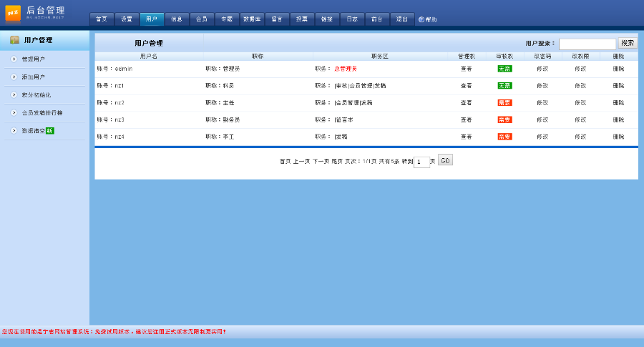The image size is (644, 347).
Task: Click 查看 for the nz4 account
Action: (x=466, y=137)
